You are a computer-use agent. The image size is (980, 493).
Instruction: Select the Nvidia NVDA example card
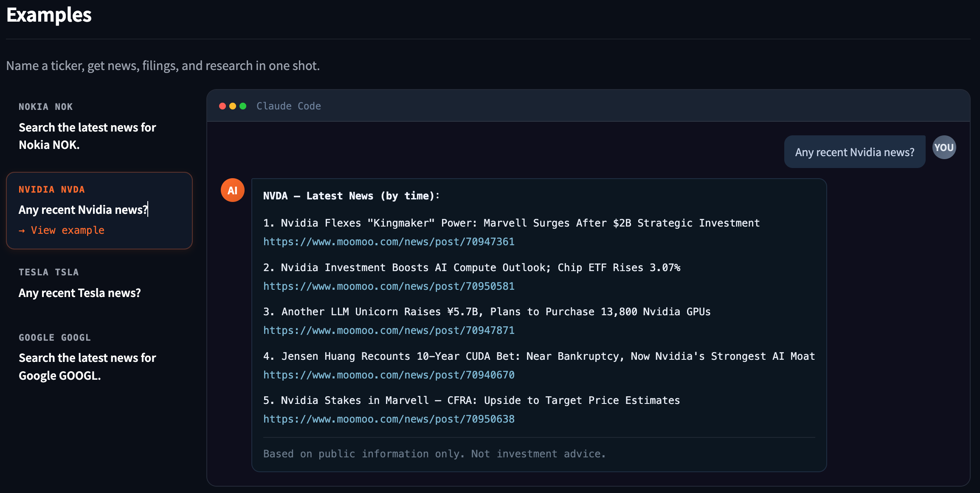99,210
